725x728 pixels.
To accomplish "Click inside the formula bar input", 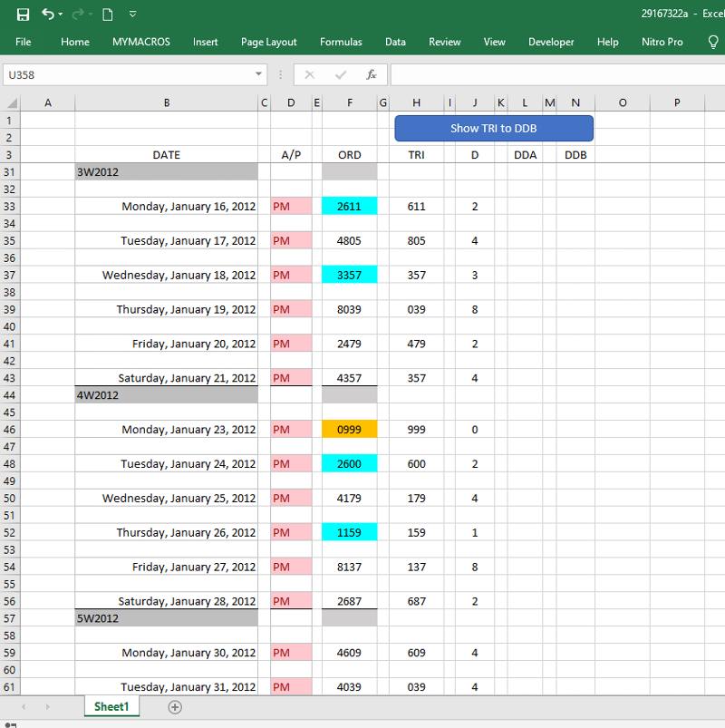I will 553,75.
